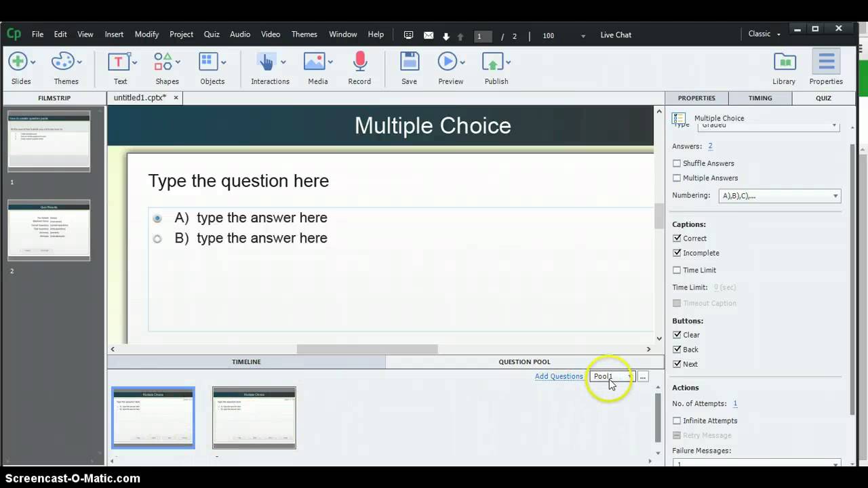Select answer B radio button
868x488 pixels.
pyautogui.click(x=157, y=239)
